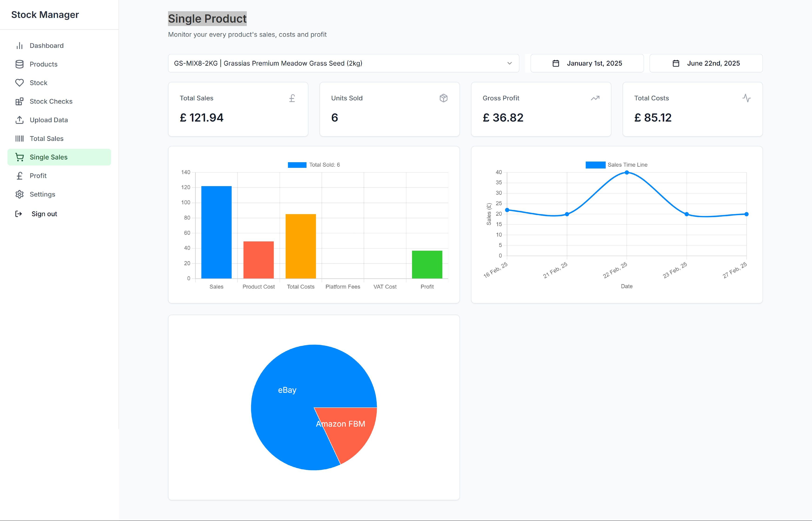
Task: Click the 16 Feb, 25 data point
Action: coord(507,210)
